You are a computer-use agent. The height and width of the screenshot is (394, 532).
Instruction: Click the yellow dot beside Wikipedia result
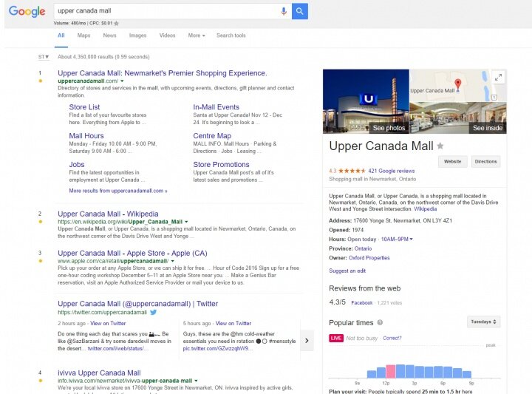[x=41, y=222]
